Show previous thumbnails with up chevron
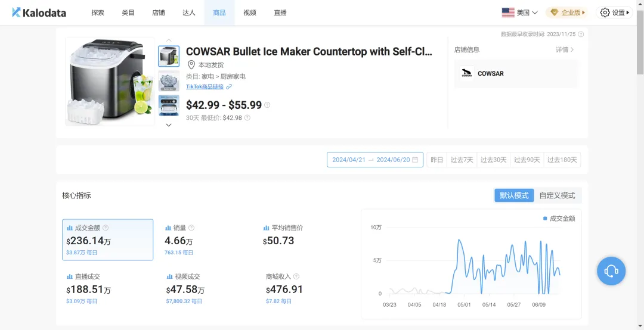Image resolution: width=644 pixels, height=330 pixels. point(169,41)
